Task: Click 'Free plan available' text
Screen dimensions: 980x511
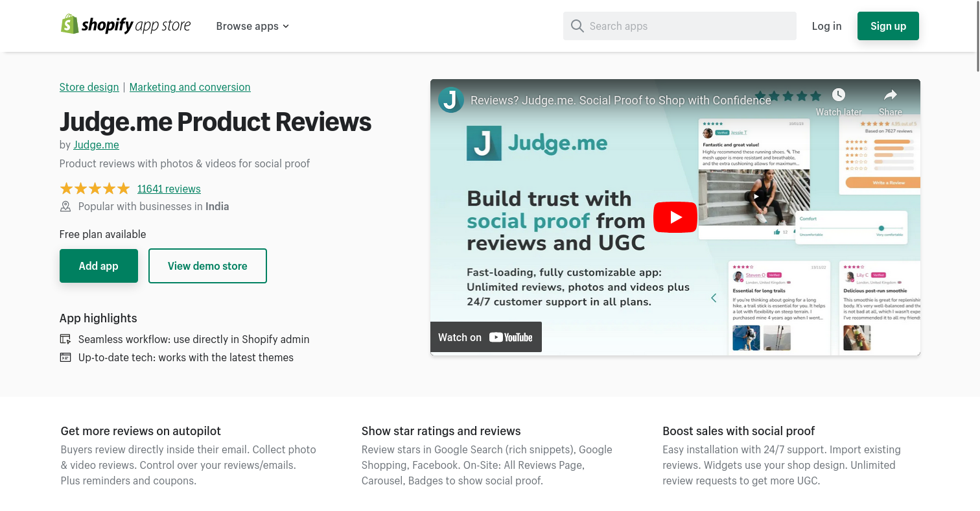Action: click(102, 234)
